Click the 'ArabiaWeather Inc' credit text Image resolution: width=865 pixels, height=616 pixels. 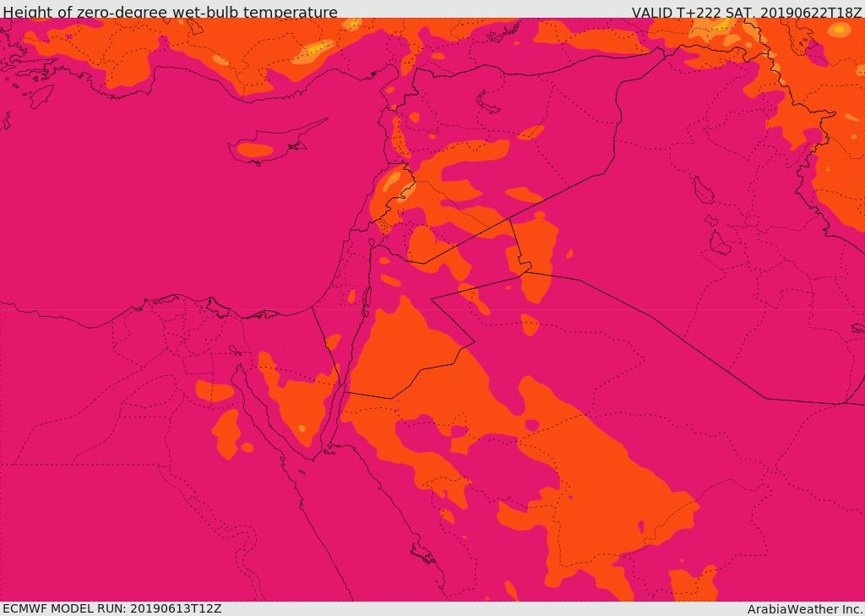click(806, 609)
